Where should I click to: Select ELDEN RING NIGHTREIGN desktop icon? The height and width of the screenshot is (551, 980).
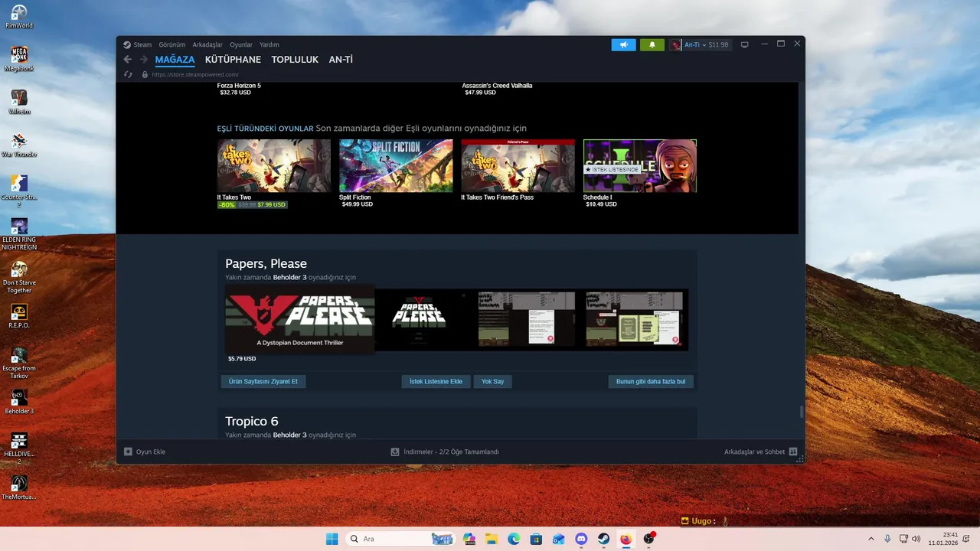(19, 234)
